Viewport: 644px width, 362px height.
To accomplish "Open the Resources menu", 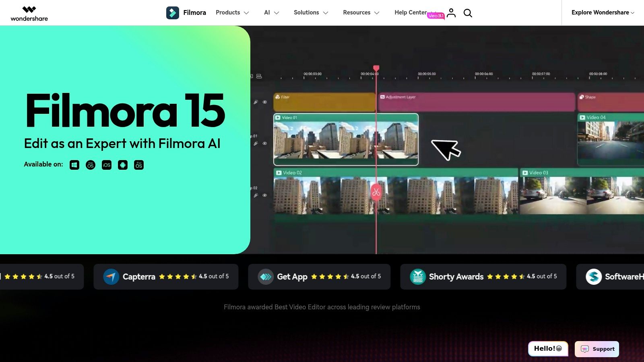I will [361, 12].
